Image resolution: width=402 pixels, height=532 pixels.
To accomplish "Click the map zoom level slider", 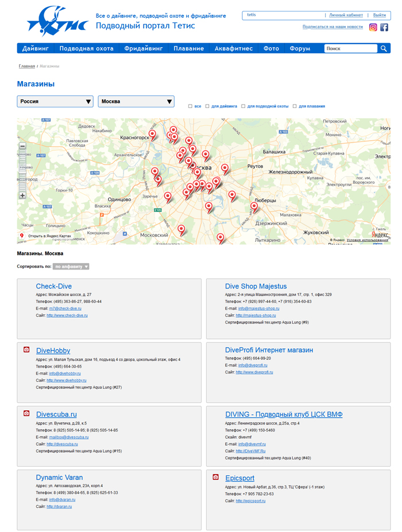I will [x=22, y=171].
